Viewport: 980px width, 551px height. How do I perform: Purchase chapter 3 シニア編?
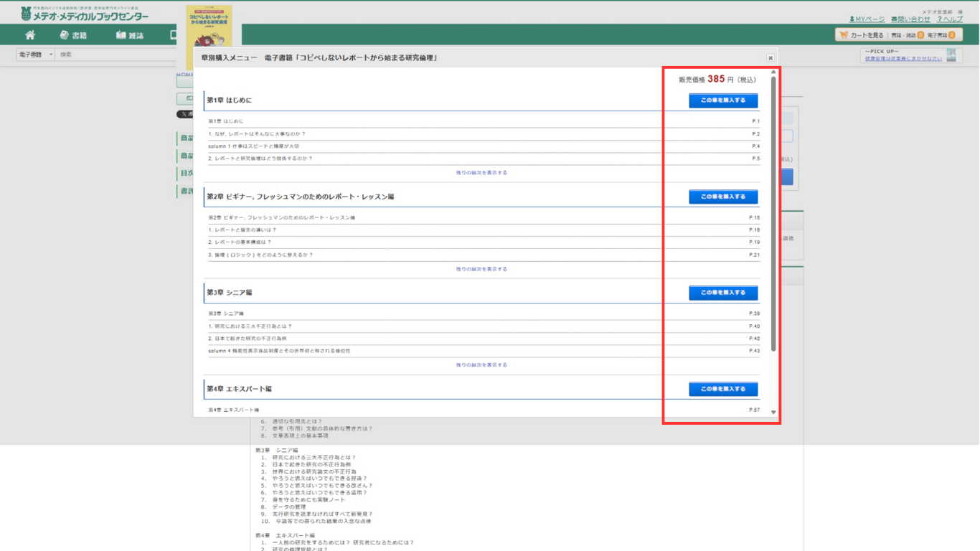click(723, 293)
